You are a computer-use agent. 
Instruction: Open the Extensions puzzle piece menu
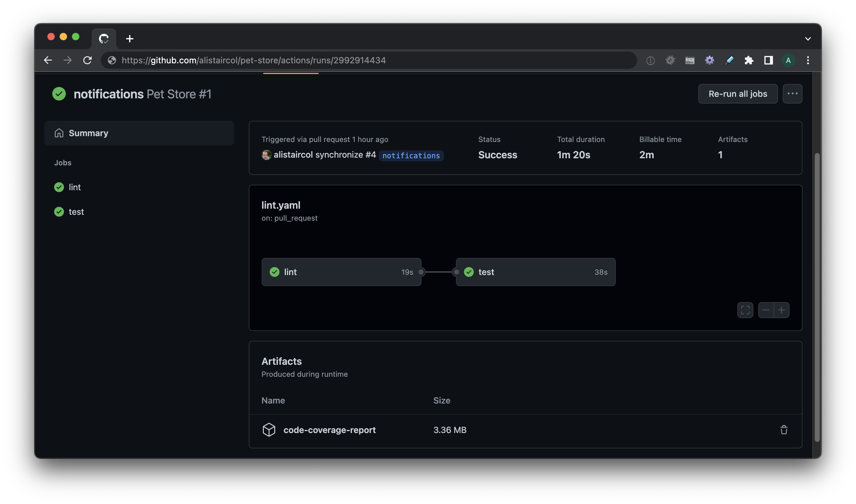(x=749, y=61)
